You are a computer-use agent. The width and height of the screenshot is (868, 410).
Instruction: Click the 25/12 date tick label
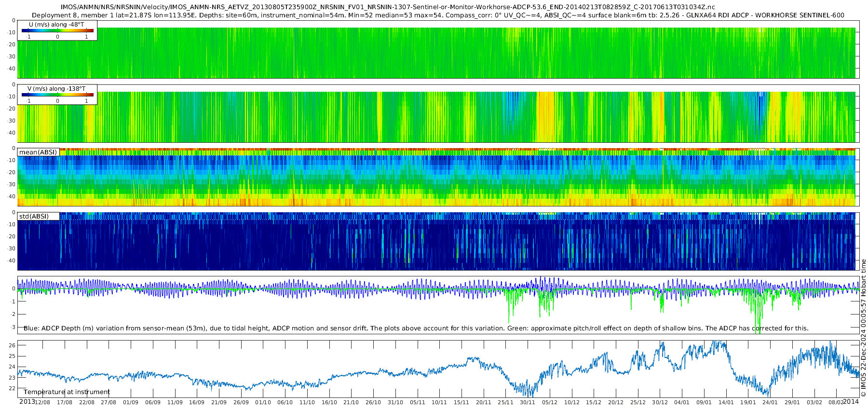[x=638, y=402]
